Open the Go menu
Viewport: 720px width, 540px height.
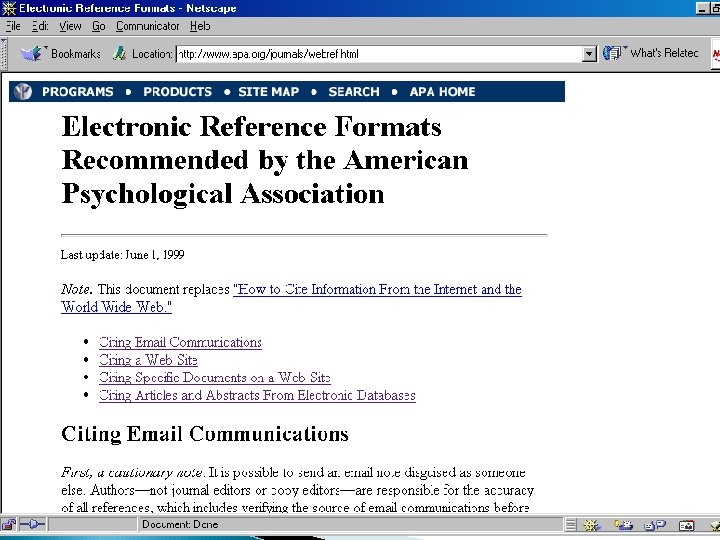[99, 26]
